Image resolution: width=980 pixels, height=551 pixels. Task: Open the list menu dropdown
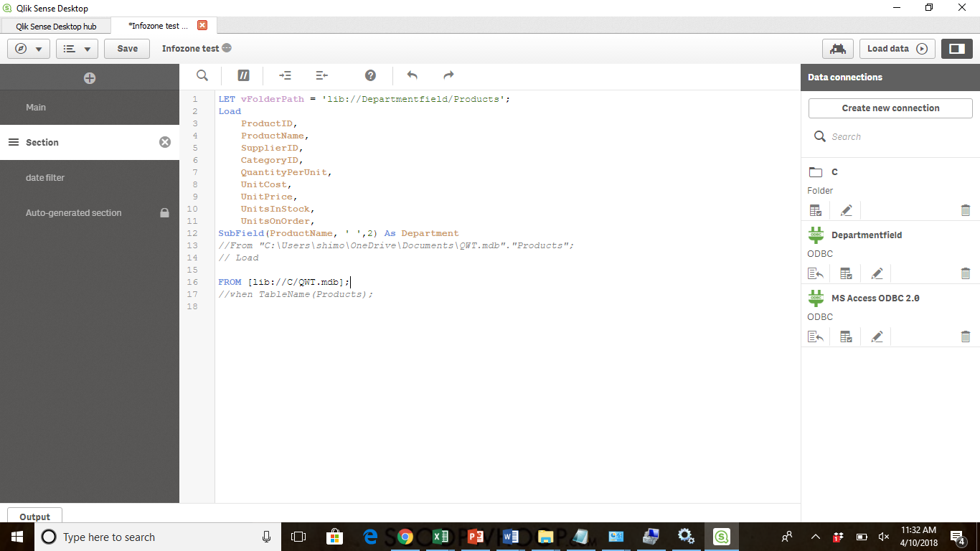77,49
